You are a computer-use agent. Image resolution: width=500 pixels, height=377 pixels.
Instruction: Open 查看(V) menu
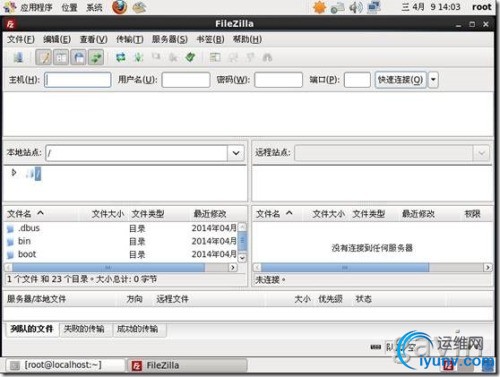93,39
